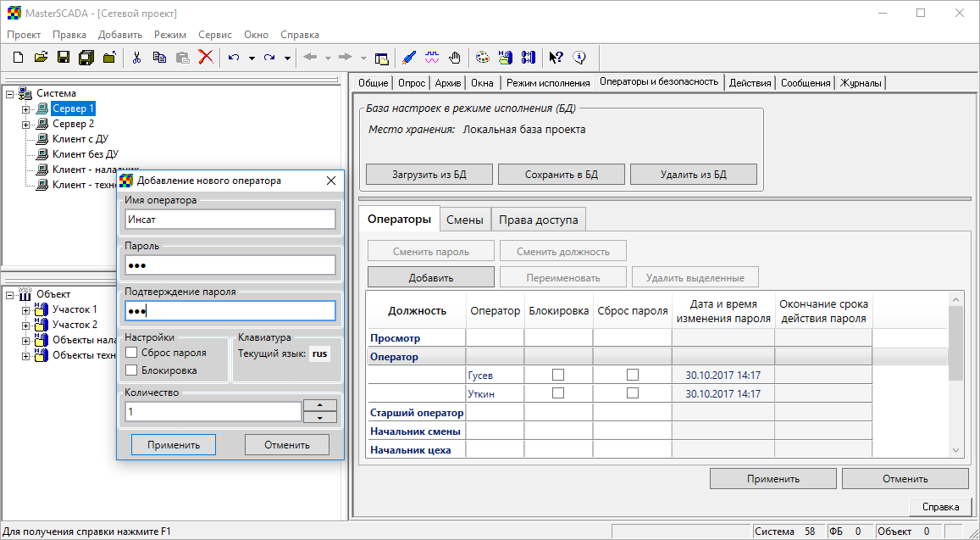Open the Проект menu
This screenshot has width=980, height=540.
point(24,35)
